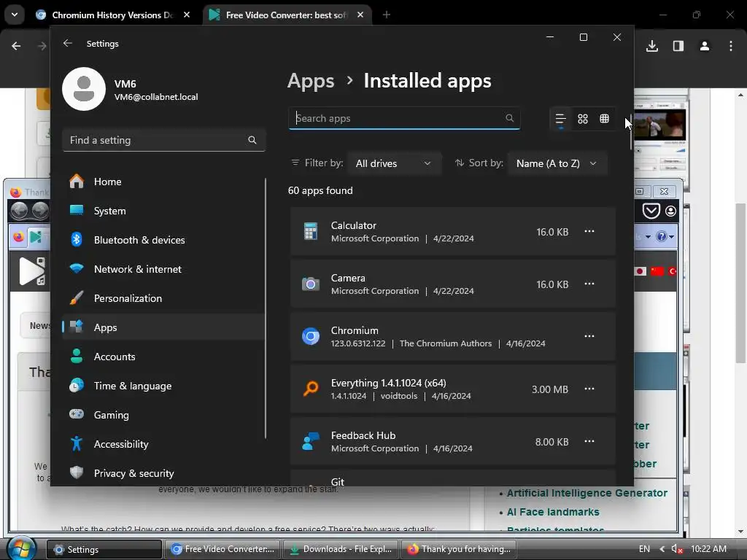Click the taskbar clock 10:22 AM
The image size is (747, 560).
tap(708, 549)
